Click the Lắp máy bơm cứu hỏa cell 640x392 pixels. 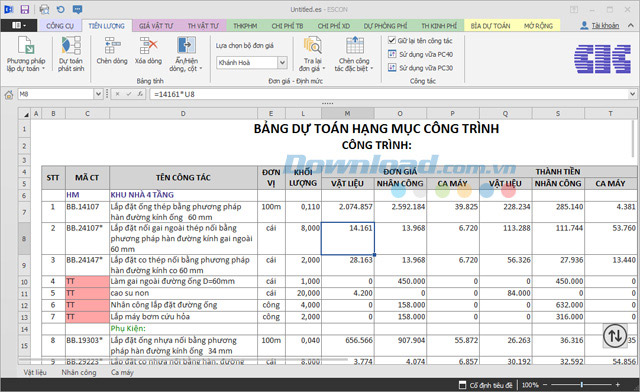click(183, 317)
